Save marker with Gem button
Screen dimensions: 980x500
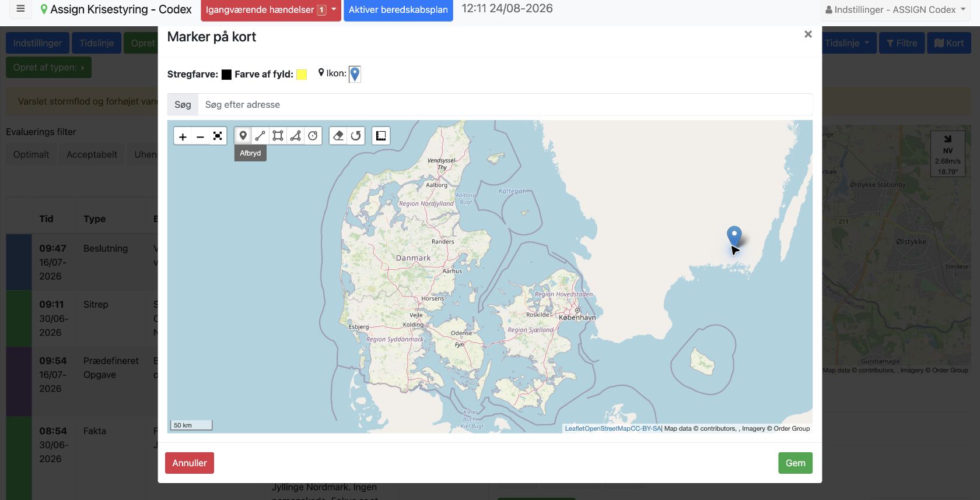795,463
